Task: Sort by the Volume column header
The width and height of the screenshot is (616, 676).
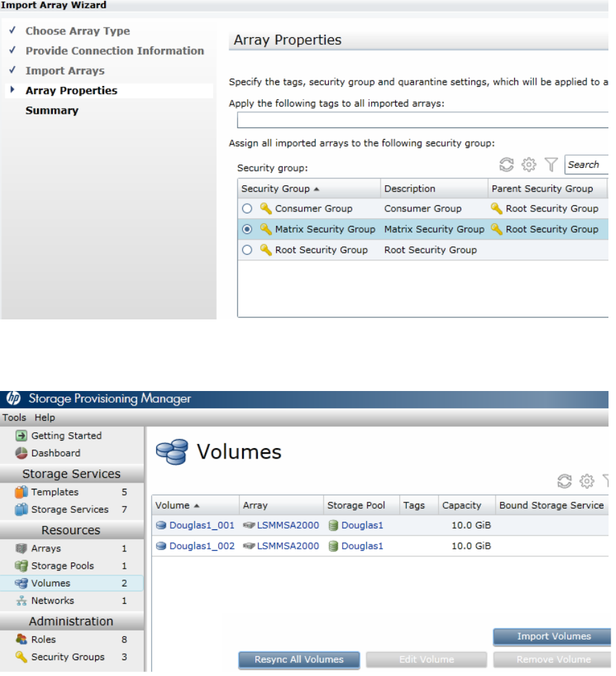Action: point(195,505)
